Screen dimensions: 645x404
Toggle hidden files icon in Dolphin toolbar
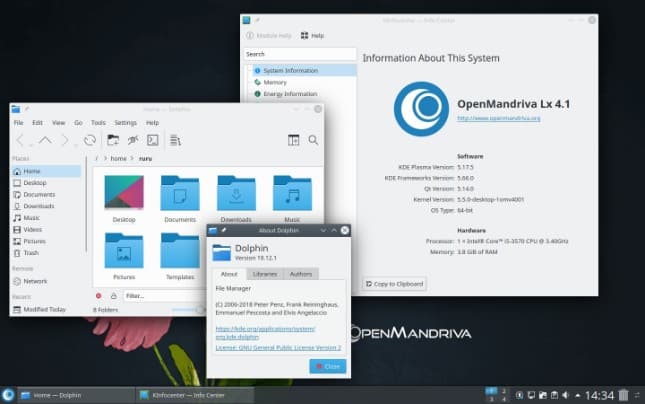(132, 140)
